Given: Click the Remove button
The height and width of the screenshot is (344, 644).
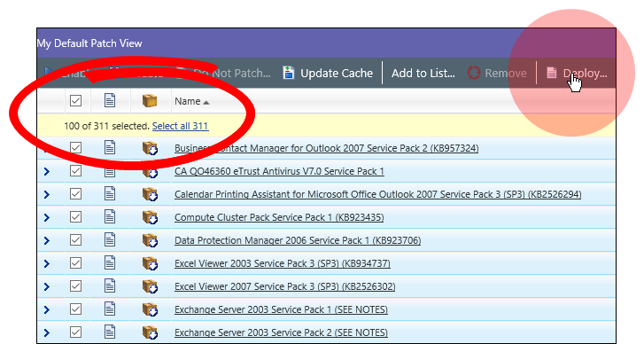Looking at the screenshot, I should 497,74.
